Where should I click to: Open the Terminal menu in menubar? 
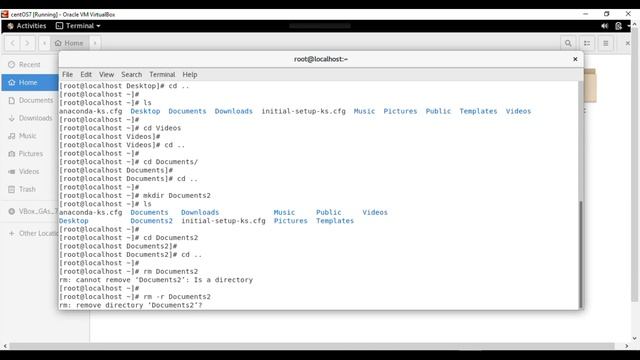click(162, 75)
